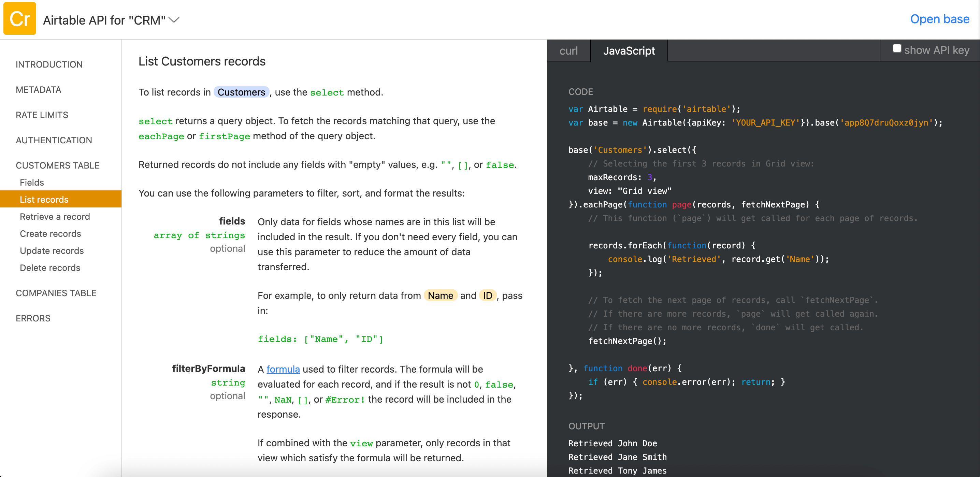Collapse the Customers Table section
Image resolution: width=980 pixels, height=477 pixels.
[x=57, y=165]
